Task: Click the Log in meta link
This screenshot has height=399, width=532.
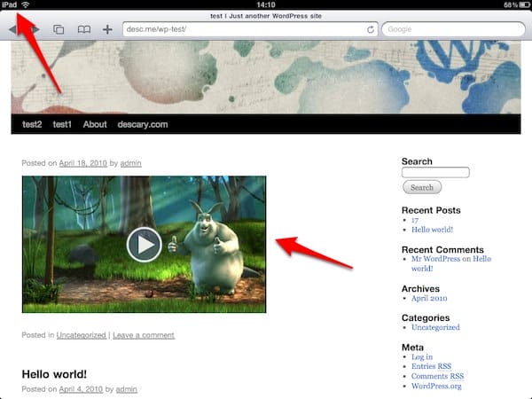Action: (x=422, y=357)
